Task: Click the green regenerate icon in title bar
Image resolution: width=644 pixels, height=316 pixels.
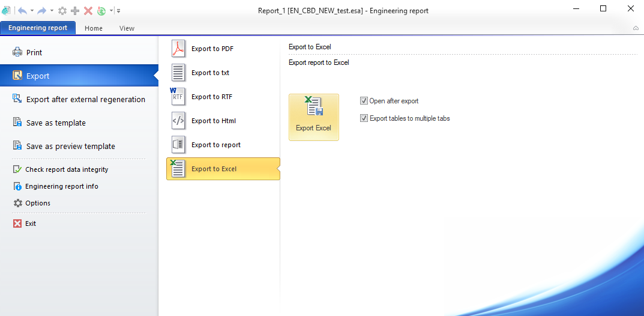Action: [x=101, y=11]
